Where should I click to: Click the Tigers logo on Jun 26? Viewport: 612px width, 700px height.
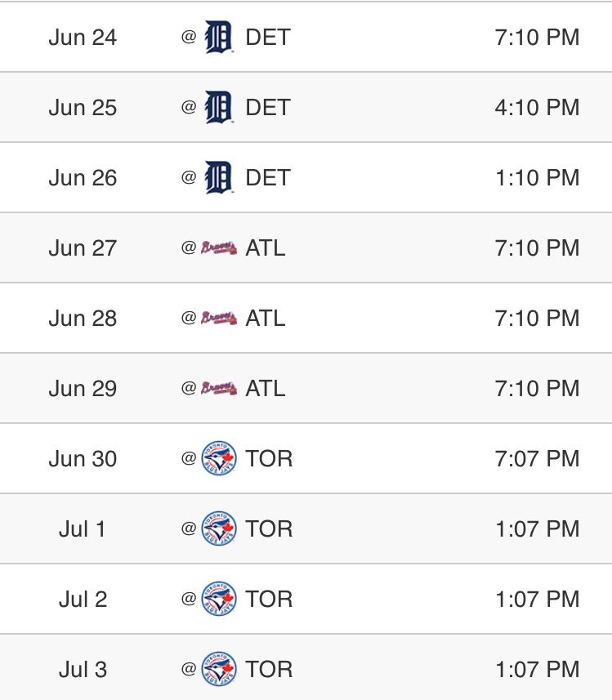coord(218,178)
